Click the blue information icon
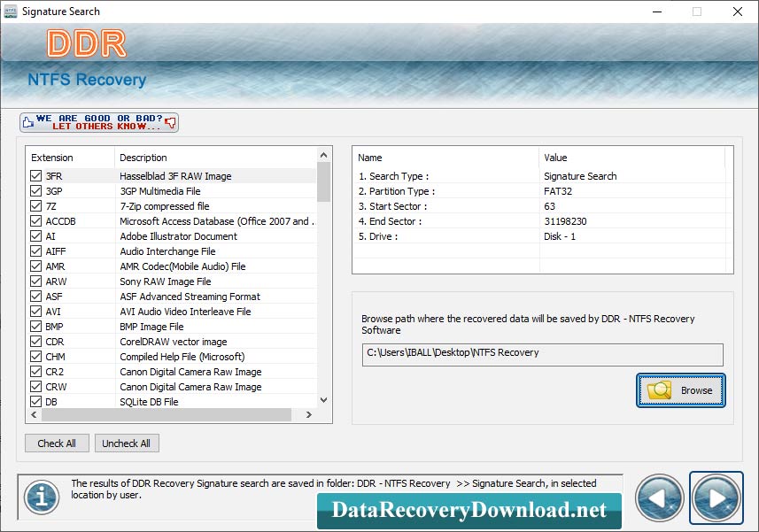The width and height of the screenshot is (759, 532). [x=43, y=497]
